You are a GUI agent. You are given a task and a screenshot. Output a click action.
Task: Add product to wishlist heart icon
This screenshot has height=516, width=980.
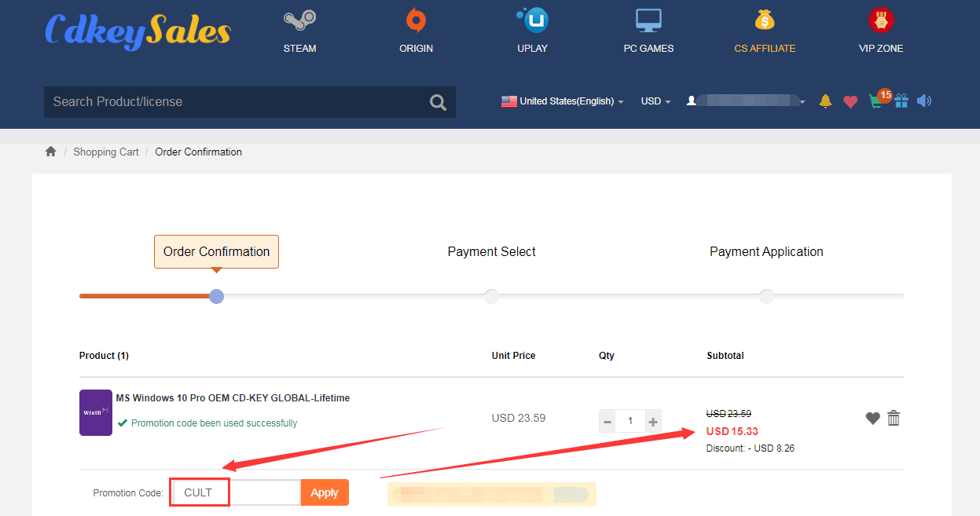872,419
